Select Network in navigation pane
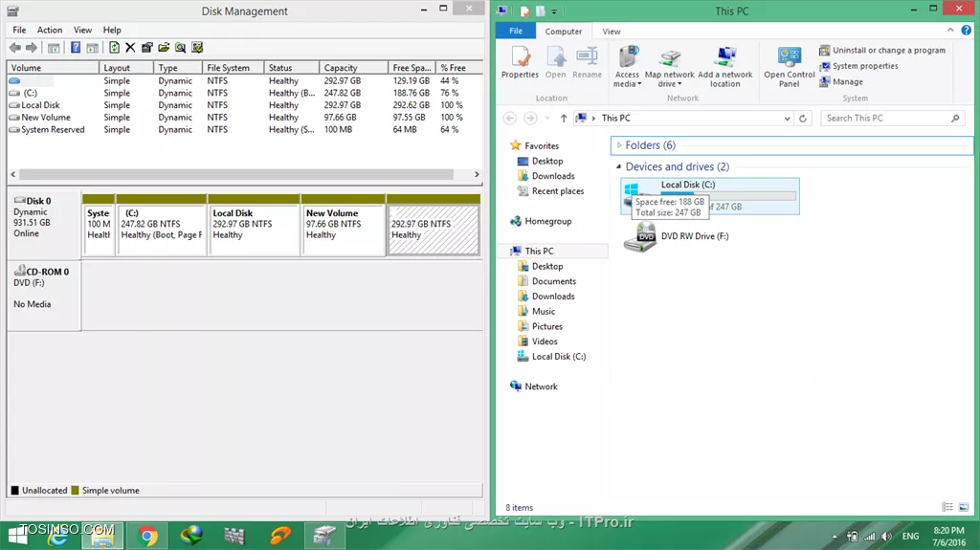980x550 pixels. (x=534, y=386)
